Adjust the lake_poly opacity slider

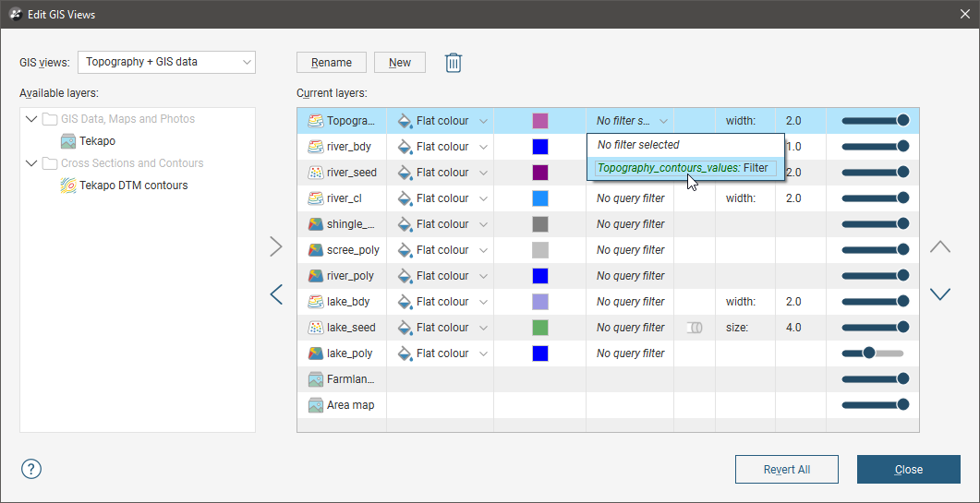coord(868,353)
